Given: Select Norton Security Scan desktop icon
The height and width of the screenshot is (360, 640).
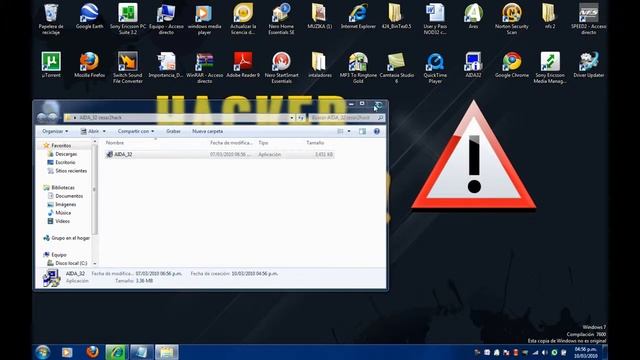Looking at the screenshot, I should (x=511, y=18).
